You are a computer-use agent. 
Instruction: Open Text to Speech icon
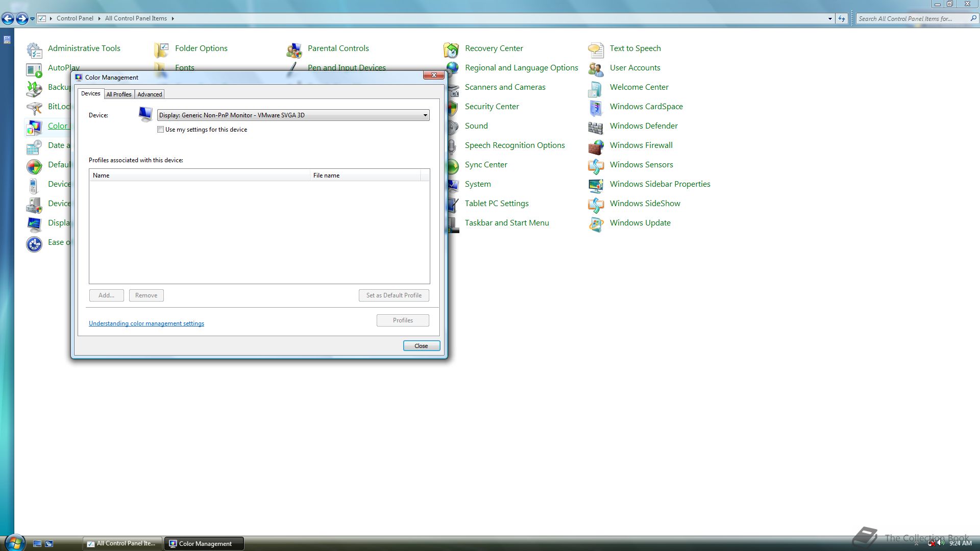(596, 49)
